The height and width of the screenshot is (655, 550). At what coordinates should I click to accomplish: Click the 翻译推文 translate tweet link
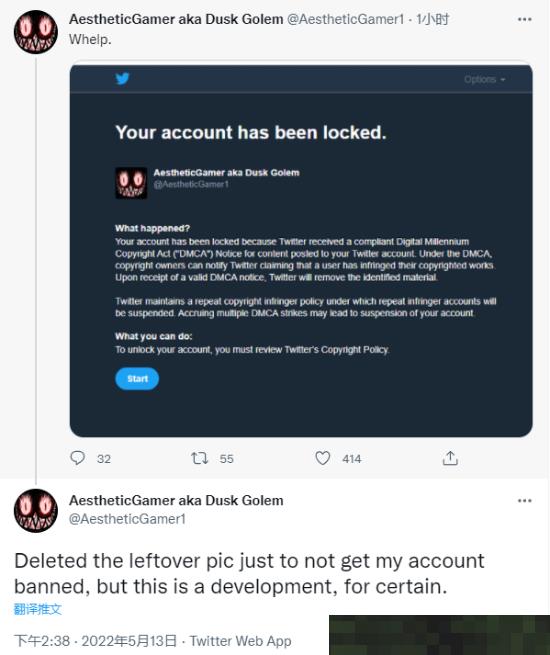38,609
